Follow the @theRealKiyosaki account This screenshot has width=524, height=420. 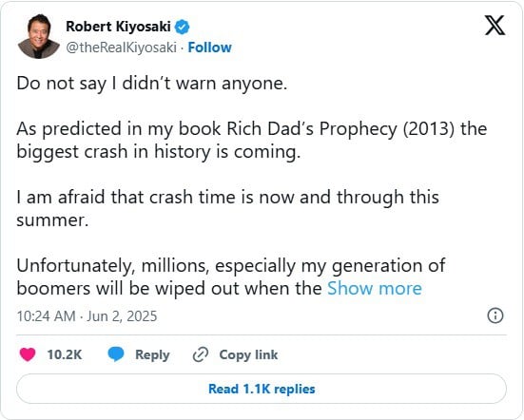(x=209, y=48)
